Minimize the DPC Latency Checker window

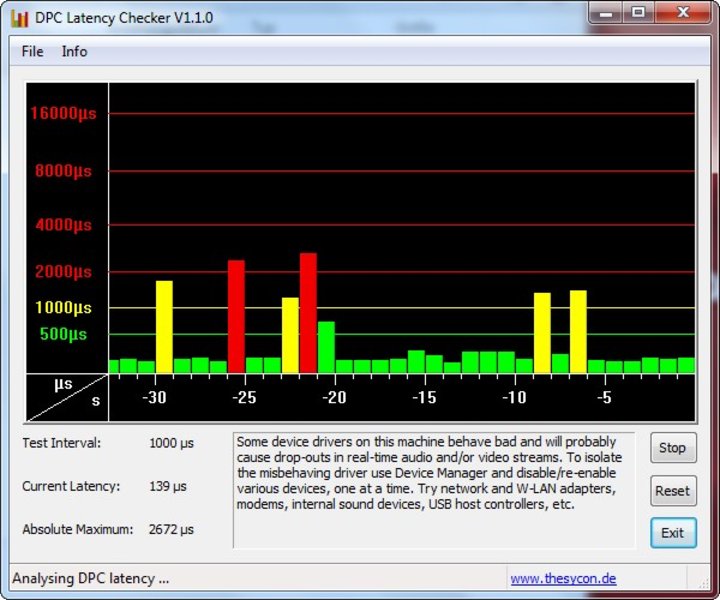coord(606,12)
